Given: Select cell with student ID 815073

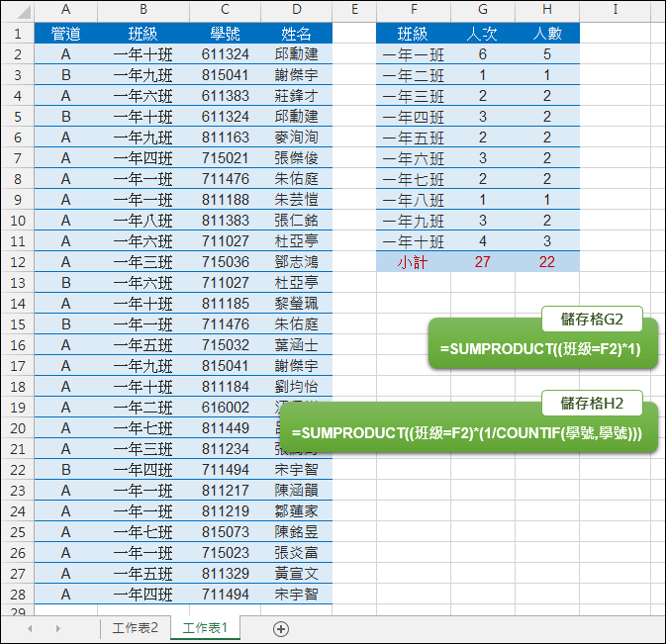Looking at the screenshot, I should pyautogui.click(x=225, y=532).
